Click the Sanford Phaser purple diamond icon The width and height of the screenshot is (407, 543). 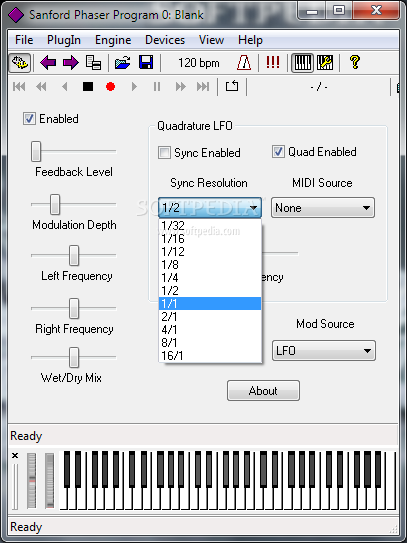click(16, 15)
